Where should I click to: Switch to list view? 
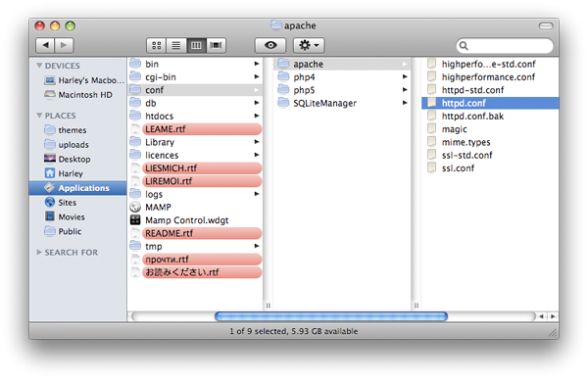coord(176,45)
